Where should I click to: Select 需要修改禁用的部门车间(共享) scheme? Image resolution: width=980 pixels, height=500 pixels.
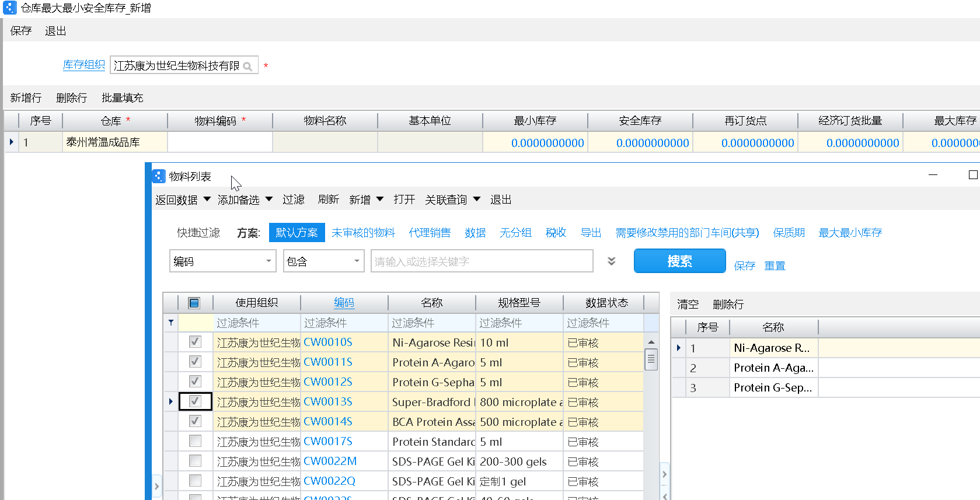(687, 232)
